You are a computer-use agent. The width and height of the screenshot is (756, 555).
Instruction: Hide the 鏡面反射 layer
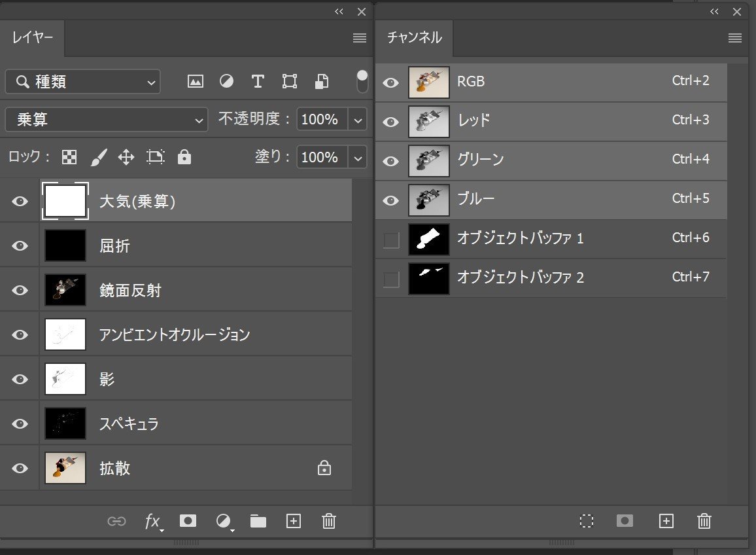[x=19, y=290]
